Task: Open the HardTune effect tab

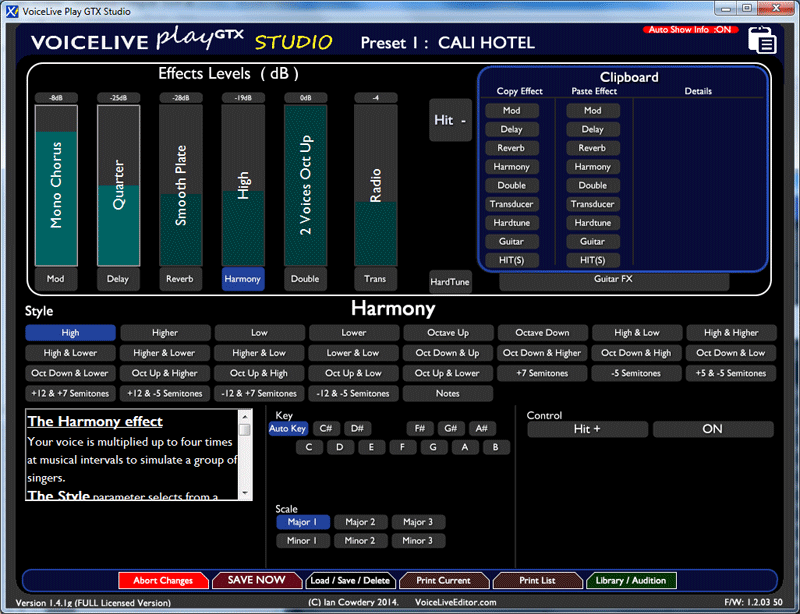Action: coord(450,282)
